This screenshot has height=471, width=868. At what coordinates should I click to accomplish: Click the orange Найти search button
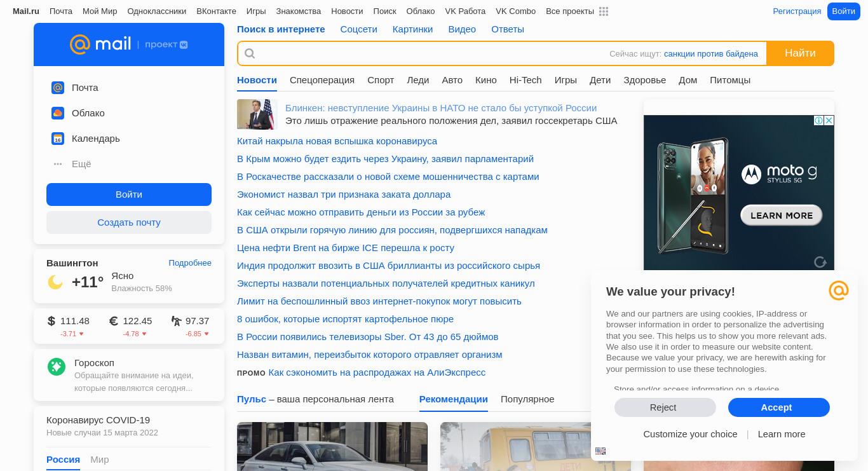(x=800, y=53)
